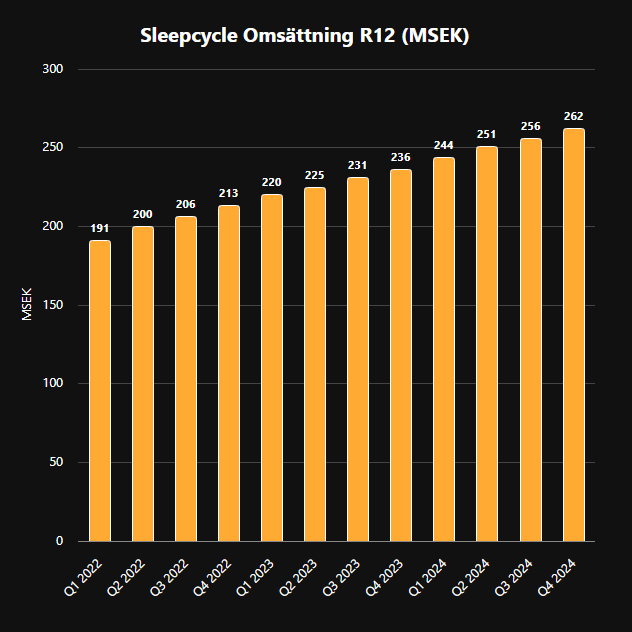
Task: Click the Q1 2024 axis label
Action: coord(427,578)
